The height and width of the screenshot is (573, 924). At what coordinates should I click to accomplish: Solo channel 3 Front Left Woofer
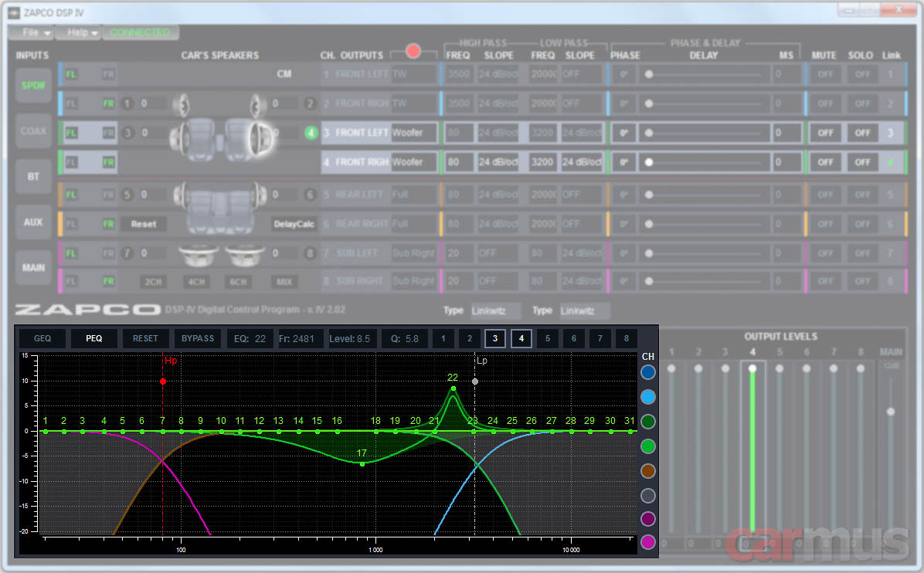[862, 133]
